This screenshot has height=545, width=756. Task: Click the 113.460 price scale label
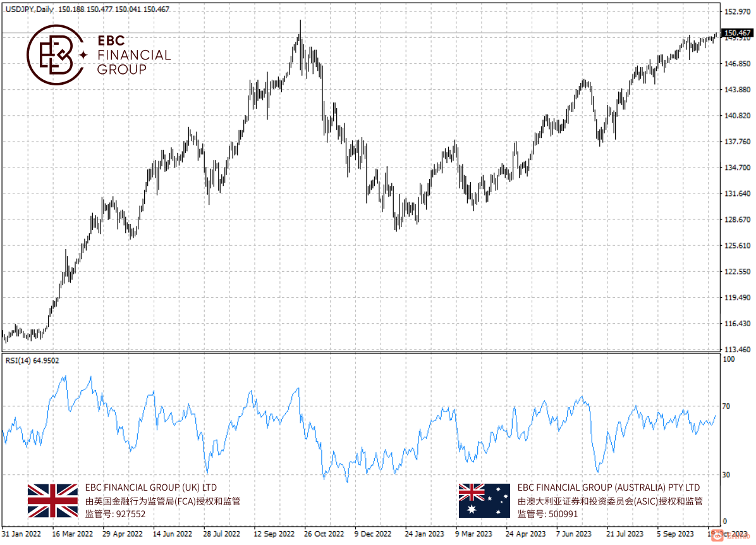738,349
